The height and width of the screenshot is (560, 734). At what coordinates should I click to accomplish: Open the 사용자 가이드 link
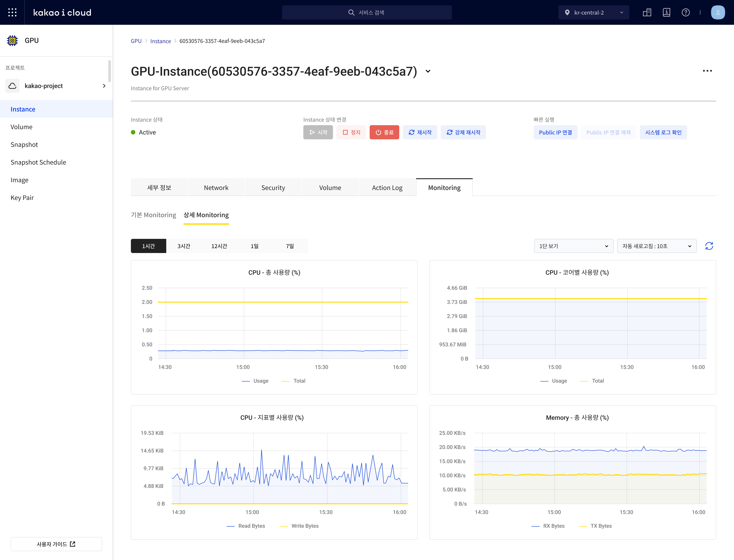click(x=56, y=544)
